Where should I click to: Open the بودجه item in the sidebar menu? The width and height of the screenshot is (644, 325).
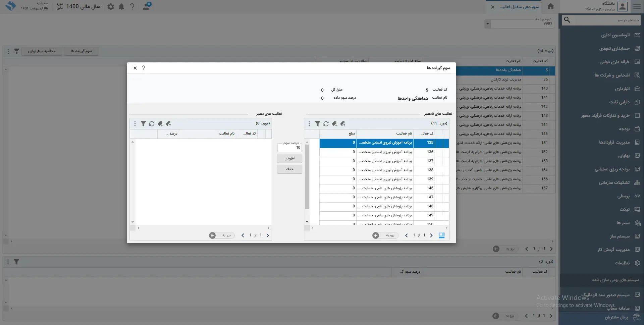(624, 129)
